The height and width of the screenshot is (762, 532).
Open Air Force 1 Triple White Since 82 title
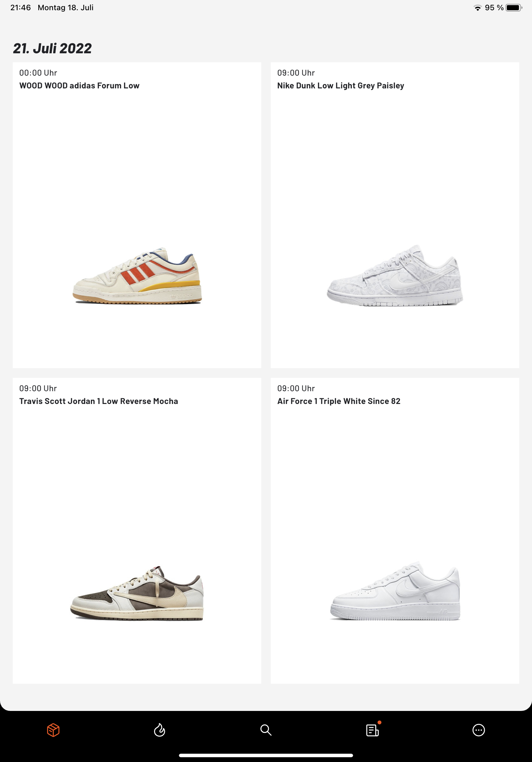[x=339, y=401]
